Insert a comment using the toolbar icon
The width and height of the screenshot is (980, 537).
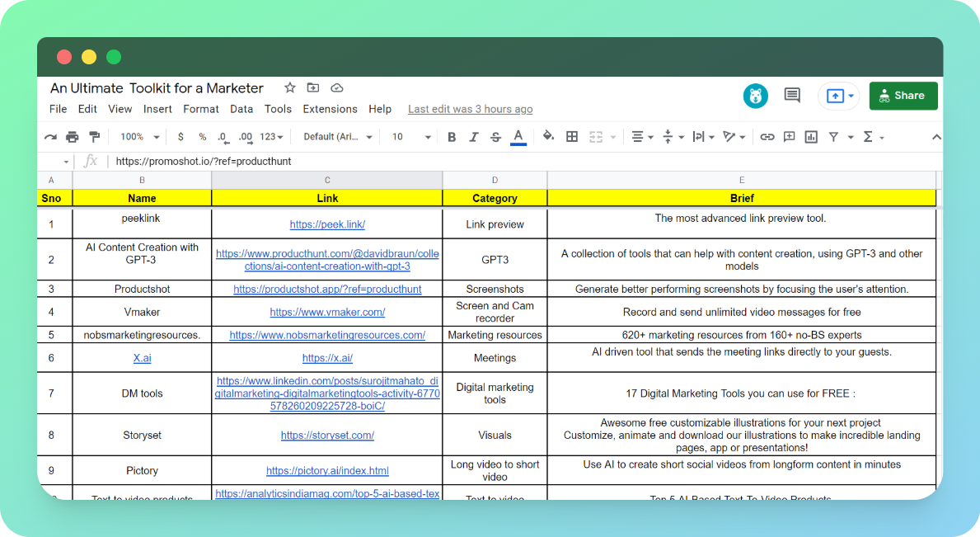click(x=789, y=137)
